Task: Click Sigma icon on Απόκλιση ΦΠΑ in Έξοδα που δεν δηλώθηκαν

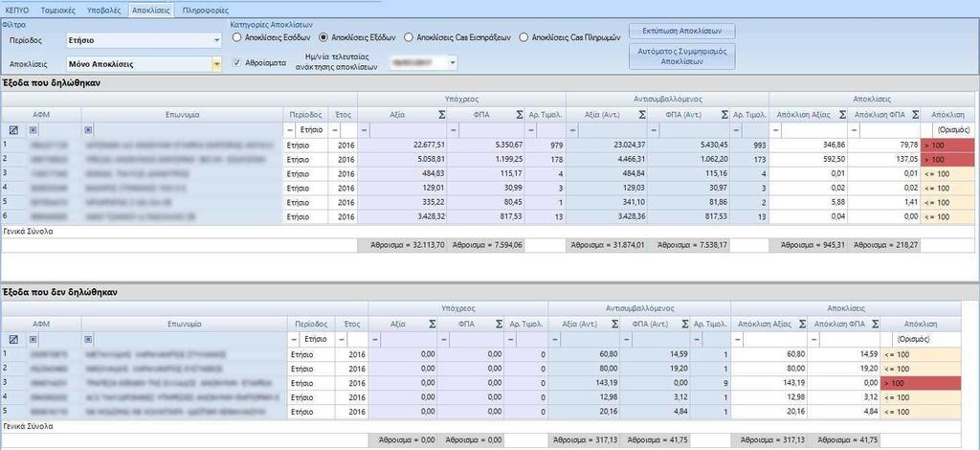Action: 875,324
